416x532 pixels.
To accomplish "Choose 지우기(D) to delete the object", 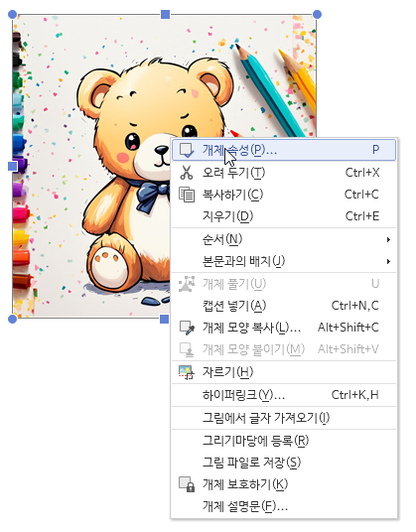I will click(x=284, y=216).
